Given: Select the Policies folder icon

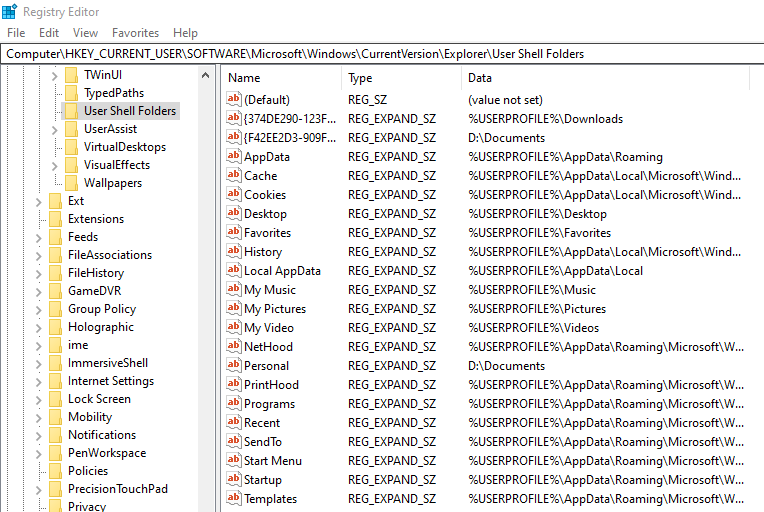Looking at the screenshot, I should click(x=55, y=471).
